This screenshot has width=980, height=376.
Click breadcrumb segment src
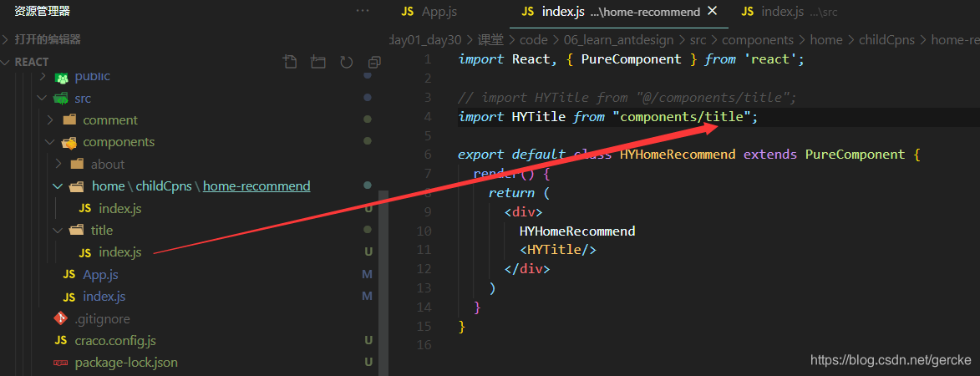(x=698, y=40)
